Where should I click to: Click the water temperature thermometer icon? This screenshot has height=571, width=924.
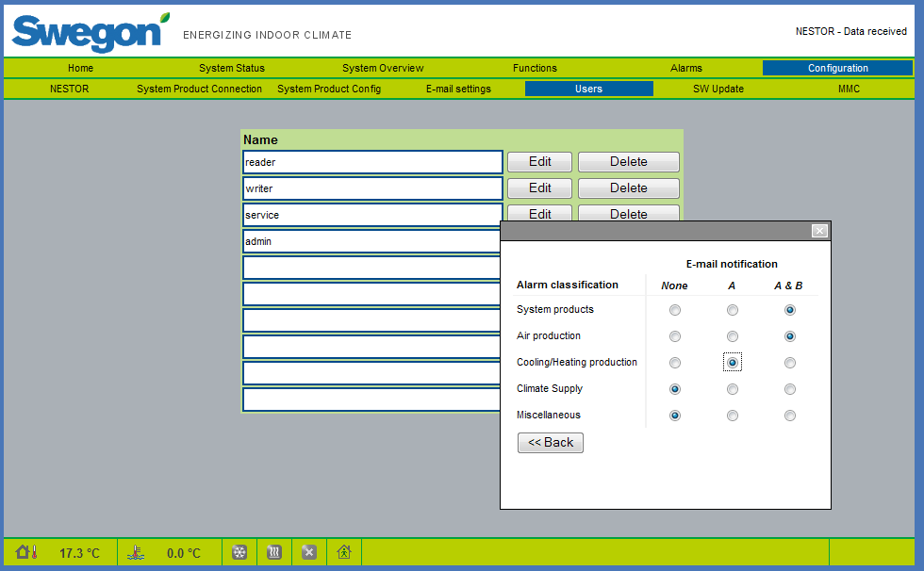136,553
